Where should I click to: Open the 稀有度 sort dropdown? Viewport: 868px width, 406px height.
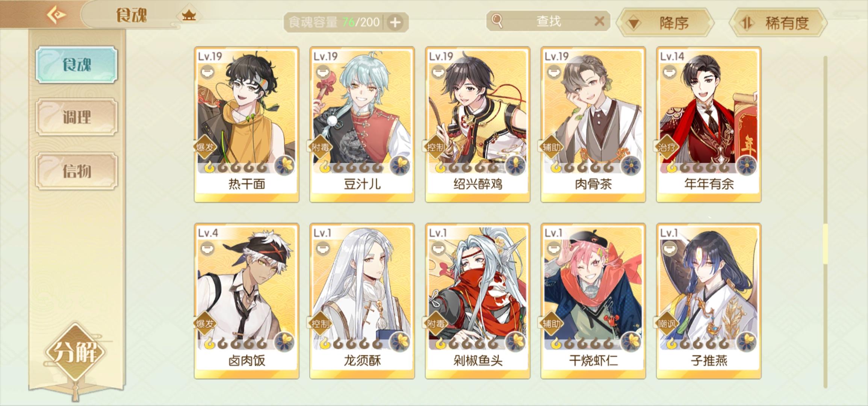click(778, 23)
